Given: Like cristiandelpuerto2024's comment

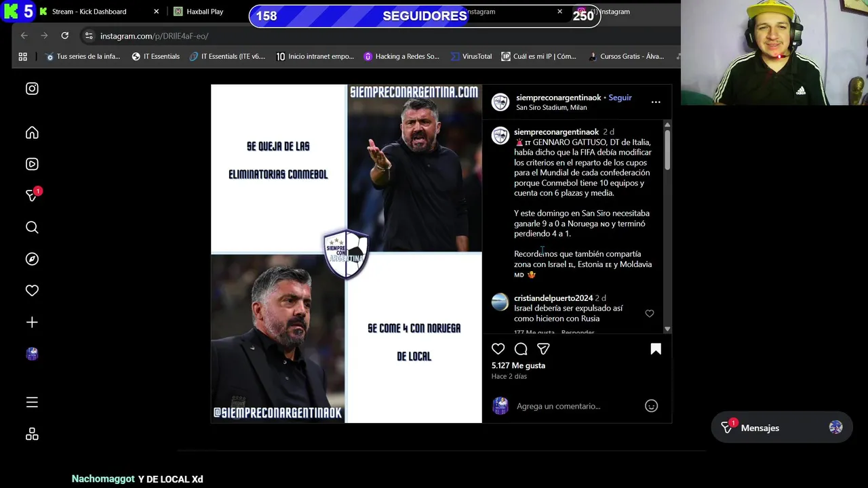Looking at the screenshot, I should click(650, 314).
